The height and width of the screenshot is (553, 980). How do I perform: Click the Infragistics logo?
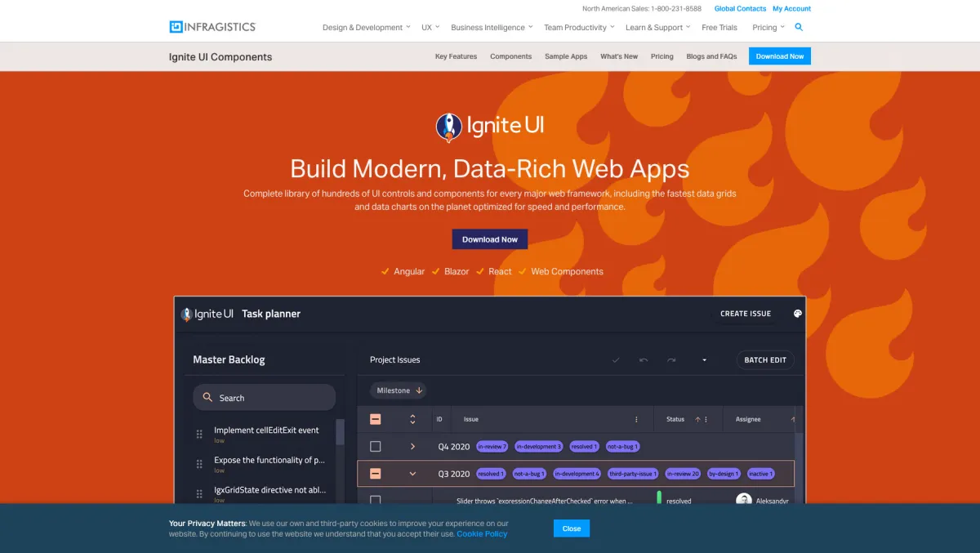click(212, 27)
